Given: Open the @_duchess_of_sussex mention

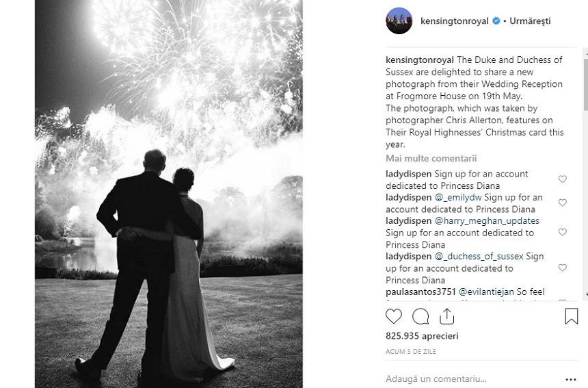Looking at the screenshot, I should point(479,257).
